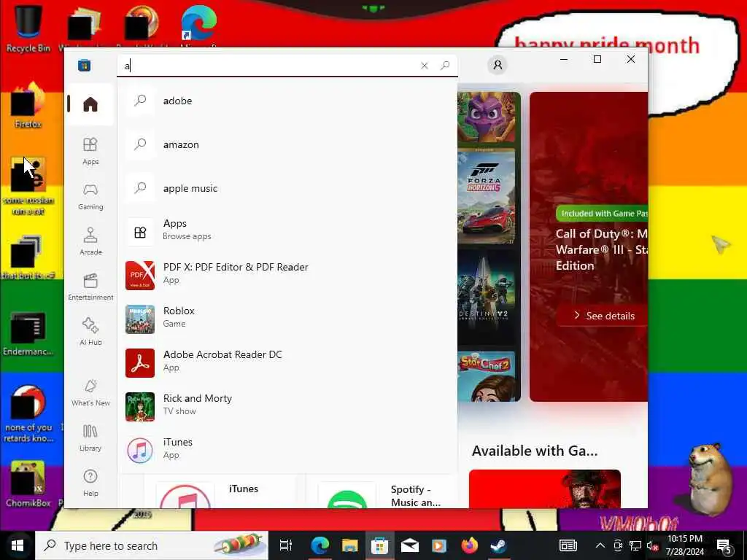Open News and interests taskbar widget

coord(568,545)
